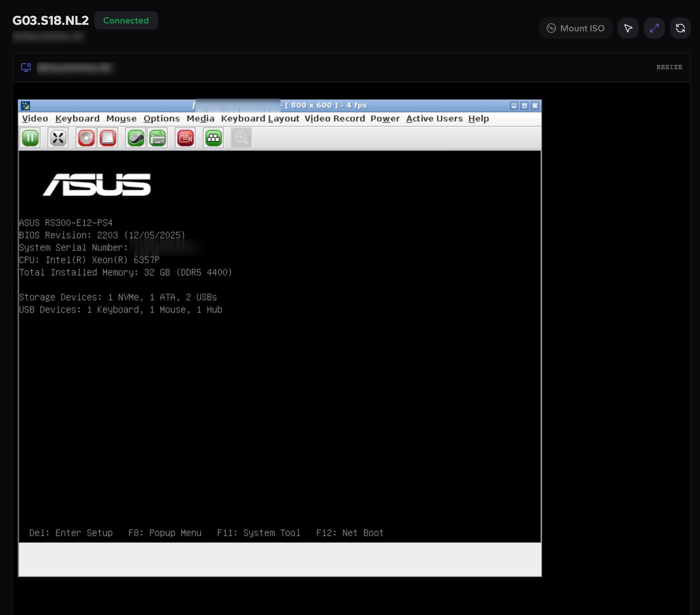Open the Media menu

[200, 118]
